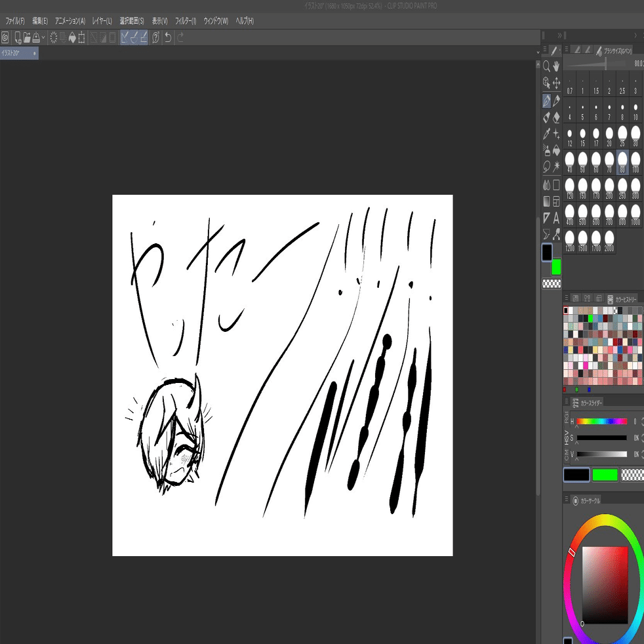Choose the Eraser tool
This screenshot has width=644, height=644.
[557, 117]
